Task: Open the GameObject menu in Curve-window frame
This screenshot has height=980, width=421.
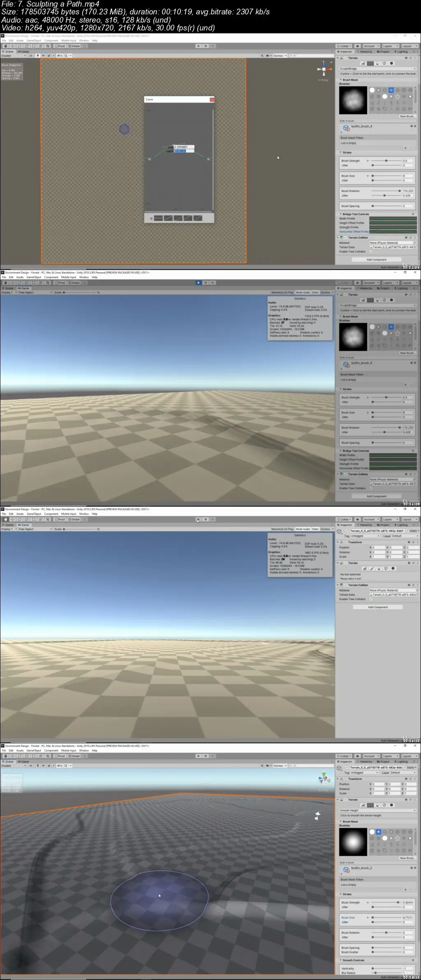Action: [34, 41]
